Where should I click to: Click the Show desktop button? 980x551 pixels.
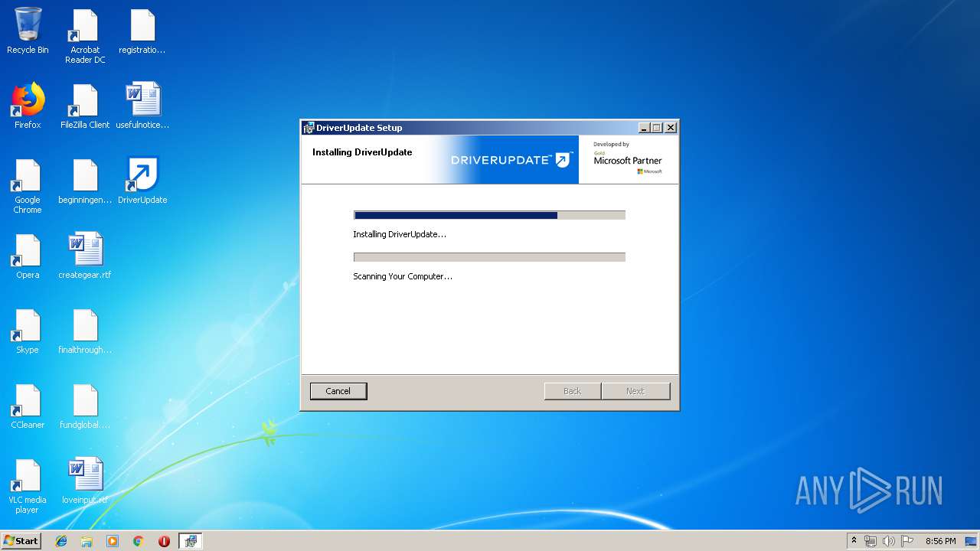tap(972, 541)
